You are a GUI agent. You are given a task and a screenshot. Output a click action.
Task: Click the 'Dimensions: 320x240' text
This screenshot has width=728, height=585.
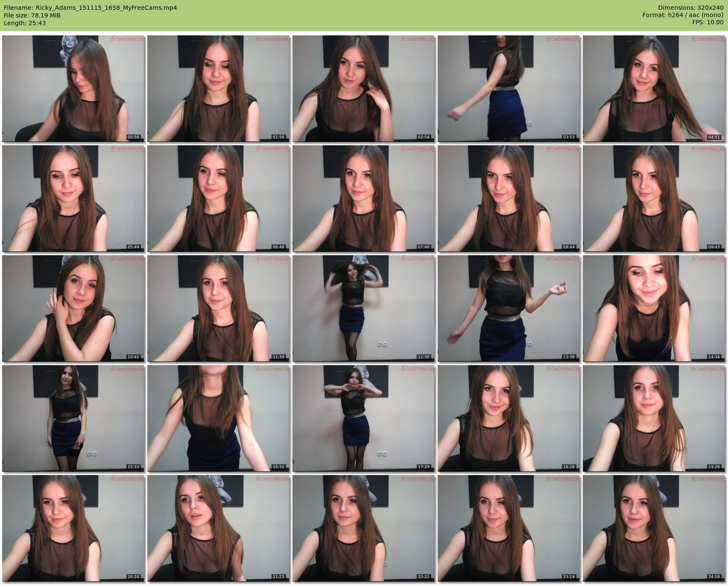[x=691, y=8]
